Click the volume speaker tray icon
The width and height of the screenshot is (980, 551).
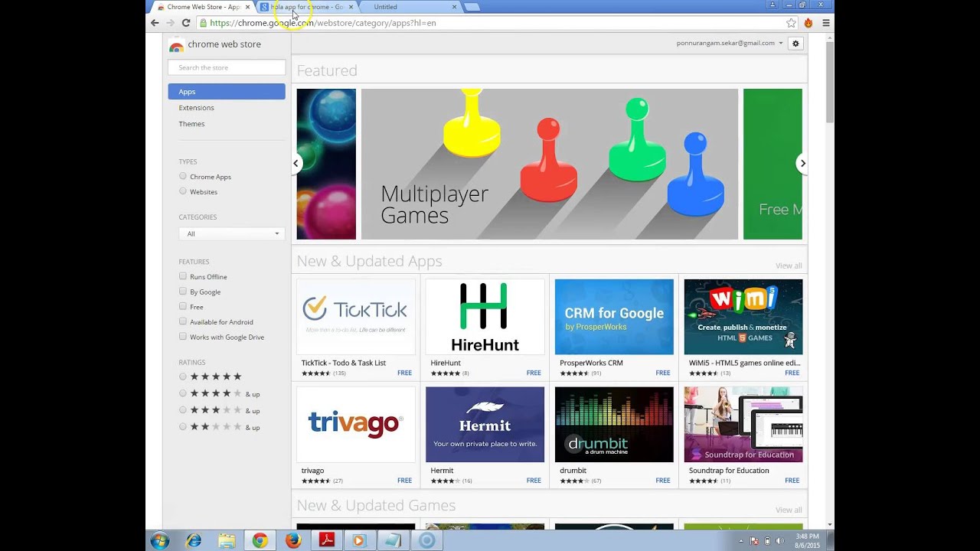780,541
